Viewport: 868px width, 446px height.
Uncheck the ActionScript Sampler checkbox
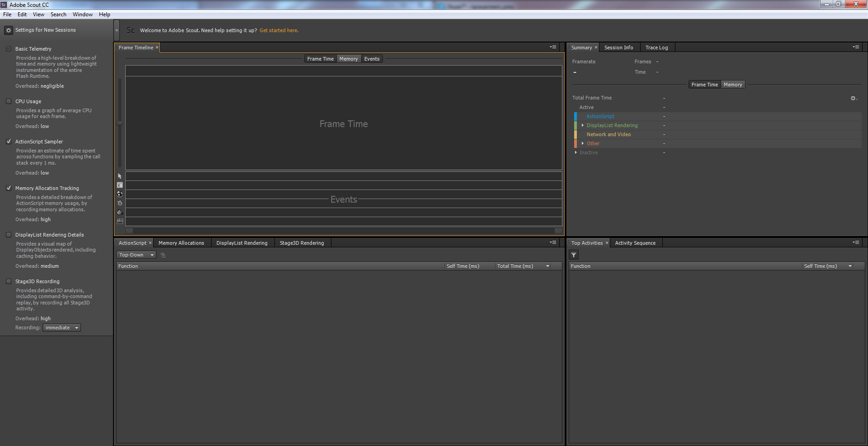pyautogui.click(x=9, y=142)
